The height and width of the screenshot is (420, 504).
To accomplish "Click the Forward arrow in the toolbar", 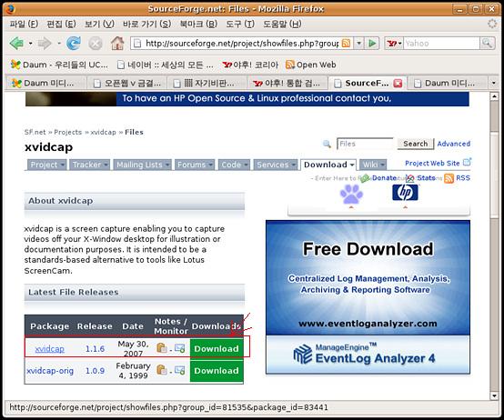I will click(x=45, y=43).
